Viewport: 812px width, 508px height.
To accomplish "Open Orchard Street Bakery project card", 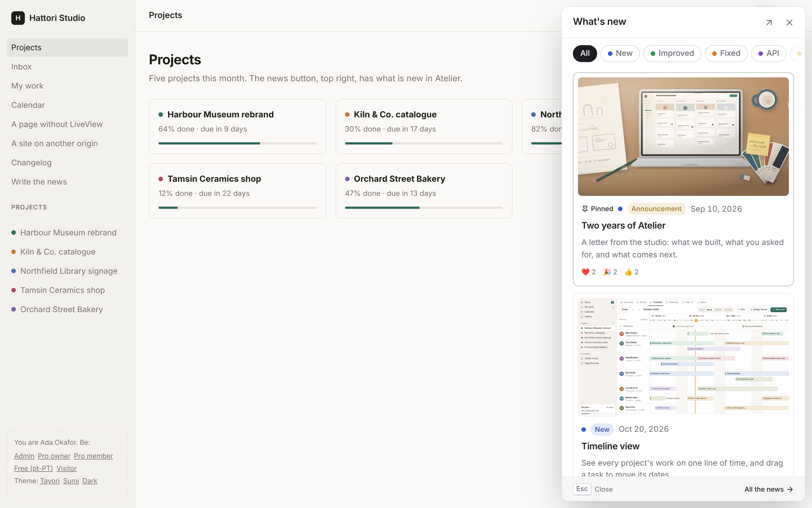I will 424,191.
